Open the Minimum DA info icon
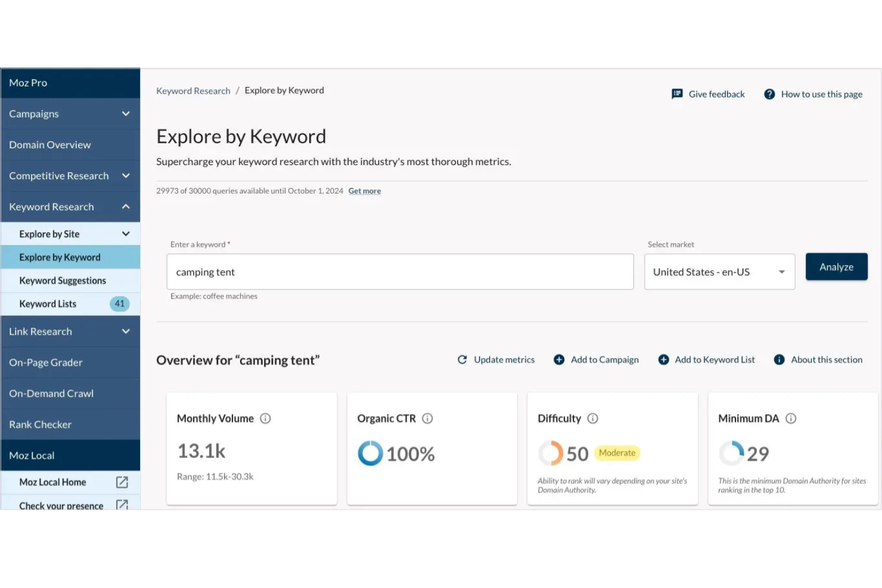This screenshot has height=588, width=882. 791,419
